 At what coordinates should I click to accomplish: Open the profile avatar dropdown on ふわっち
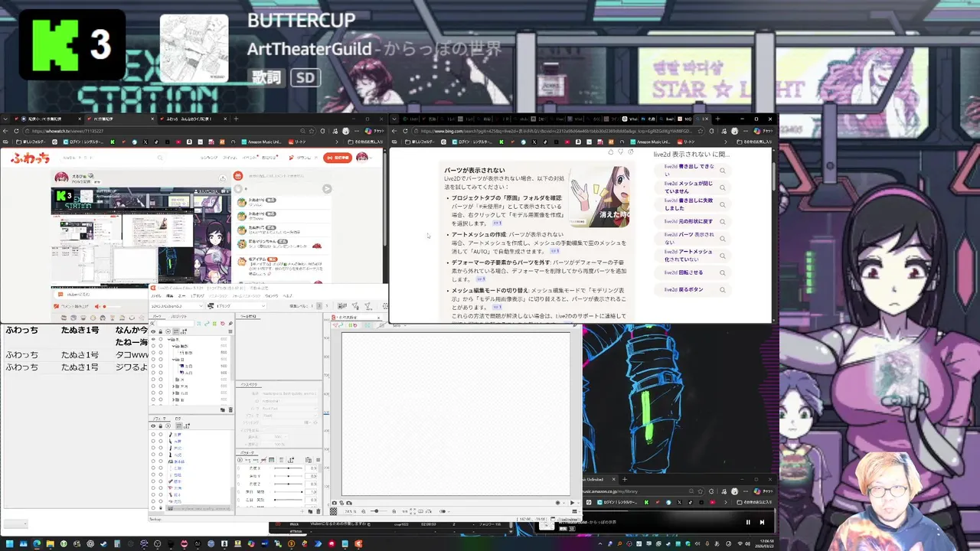[364, 158]
